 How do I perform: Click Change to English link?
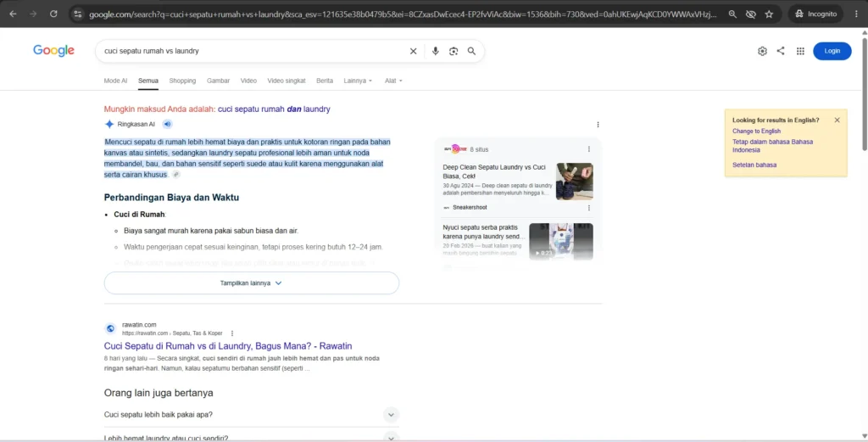(756, 131)
